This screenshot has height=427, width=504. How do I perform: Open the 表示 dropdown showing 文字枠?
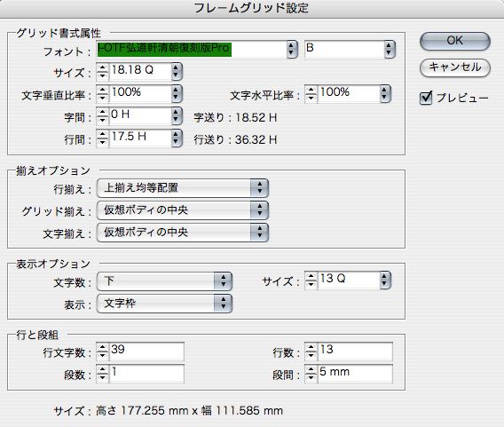coord(164,304)
